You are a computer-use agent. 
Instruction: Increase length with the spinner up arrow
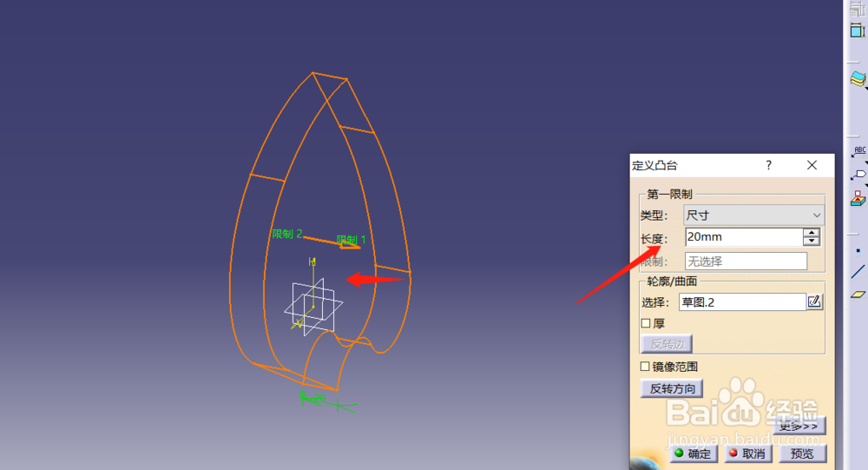(x=811, y=233)
